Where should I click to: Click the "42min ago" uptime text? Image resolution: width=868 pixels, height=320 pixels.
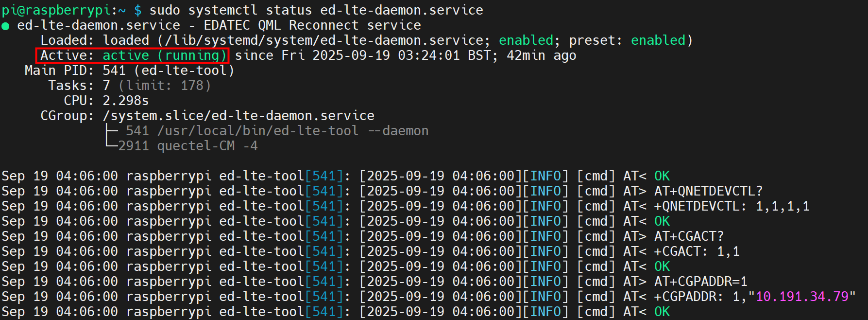[541, 55]
